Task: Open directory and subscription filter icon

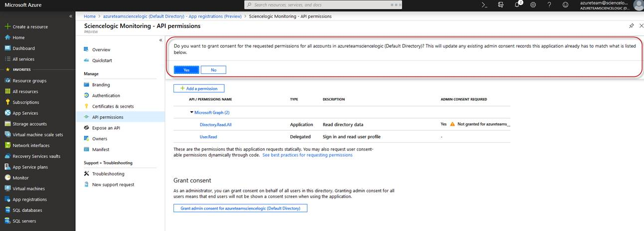Action: click(500, 4)
